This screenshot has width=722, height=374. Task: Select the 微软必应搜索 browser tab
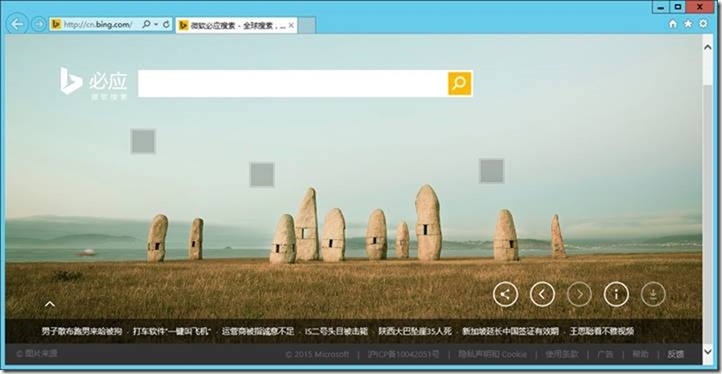[x=236, y=25]
